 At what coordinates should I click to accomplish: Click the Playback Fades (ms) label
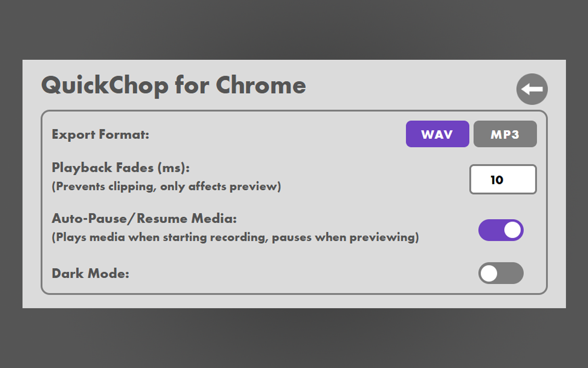(121, 167)
